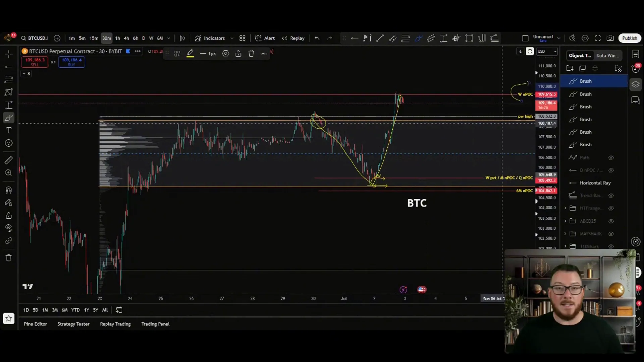
Task: Expand the ABCD25 folder
Action: [x=565, y=221]
